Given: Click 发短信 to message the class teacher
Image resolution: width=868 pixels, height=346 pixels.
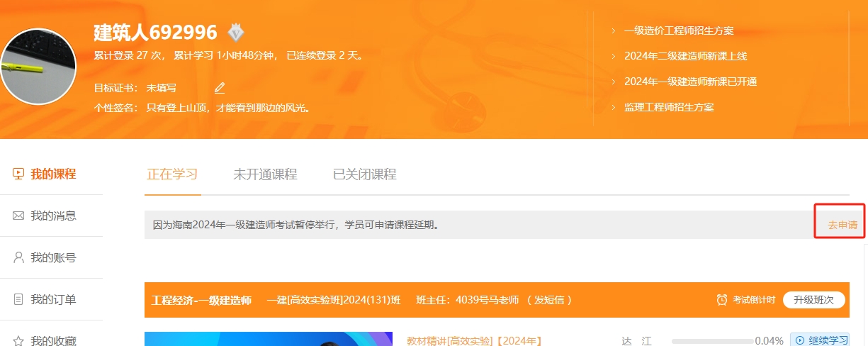Looking at the screenshot, I should tap(551, 300).
